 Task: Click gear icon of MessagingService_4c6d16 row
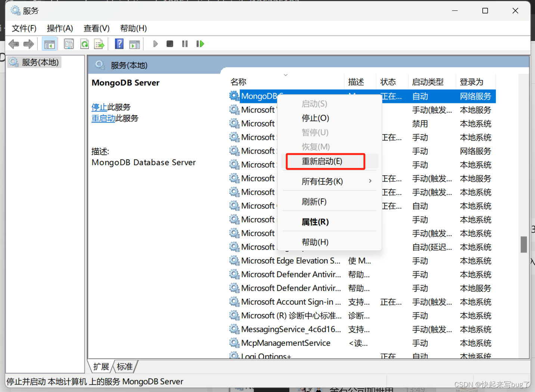pyautogui.click(x=234, y=329)
